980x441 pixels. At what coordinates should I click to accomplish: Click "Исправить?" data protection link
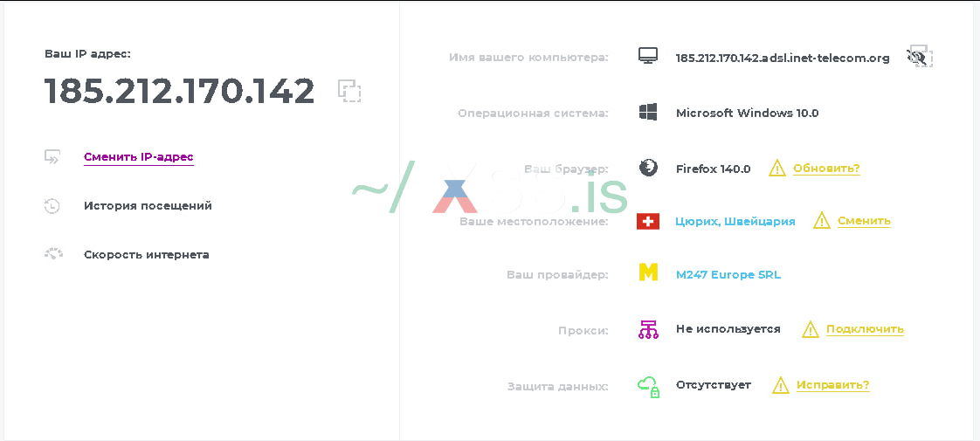click(x=832, y=385)
